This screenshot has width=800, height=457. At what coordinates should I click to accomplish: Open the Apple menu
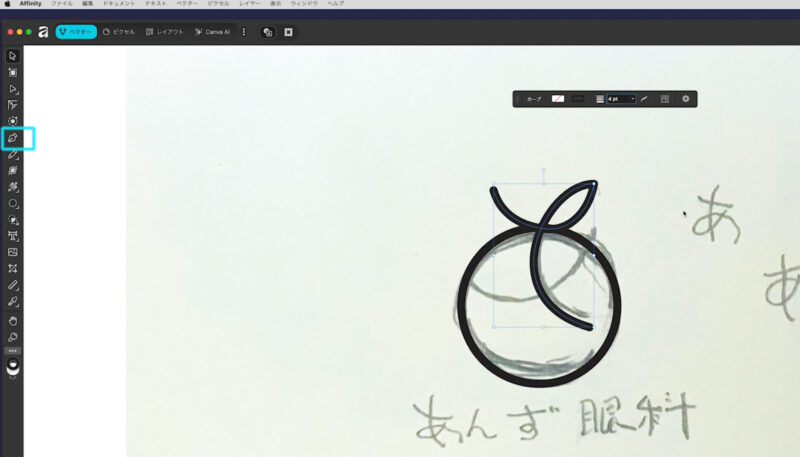click(x=7, y=4)
